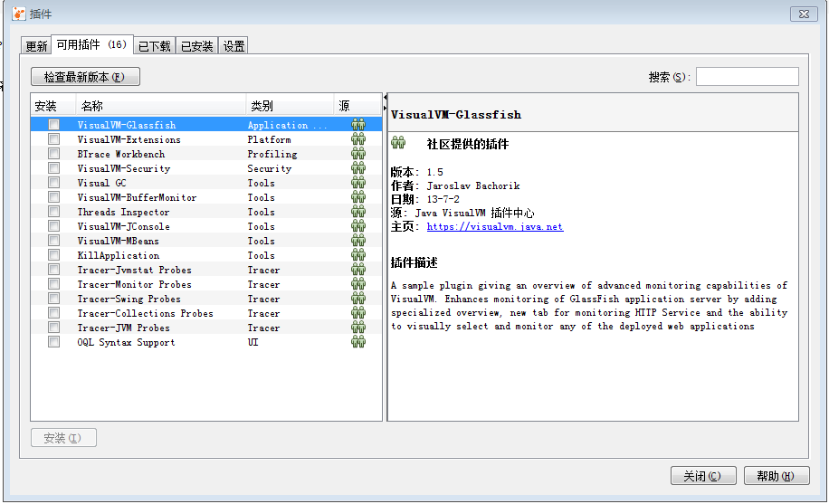
Task: Click the Security category cell
Action: 270,168
